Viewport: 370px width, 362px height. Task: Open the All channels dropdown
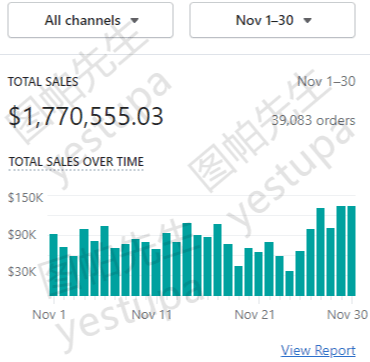click(x=90, y=20)
